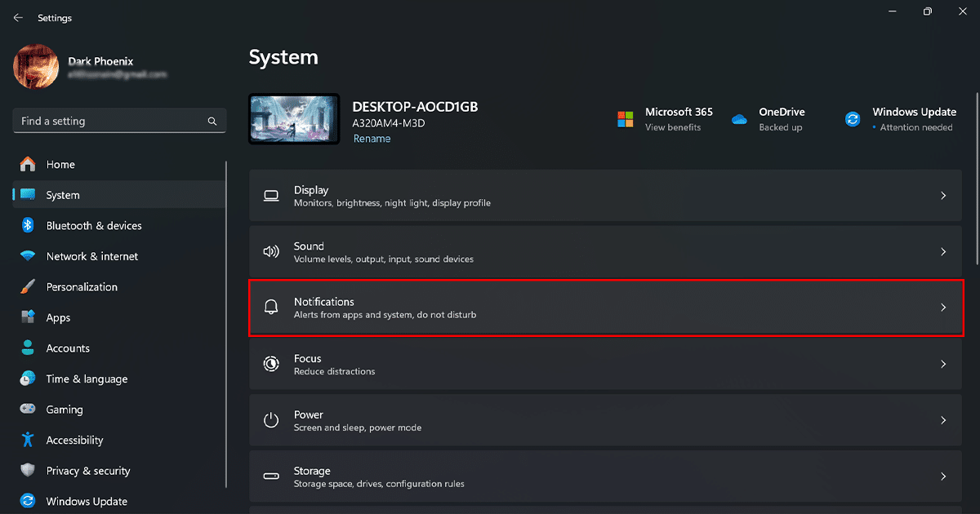Open the Apps settings section
Image resolution: width=980 pixels, height=514 pixels.
click(58, 318)
